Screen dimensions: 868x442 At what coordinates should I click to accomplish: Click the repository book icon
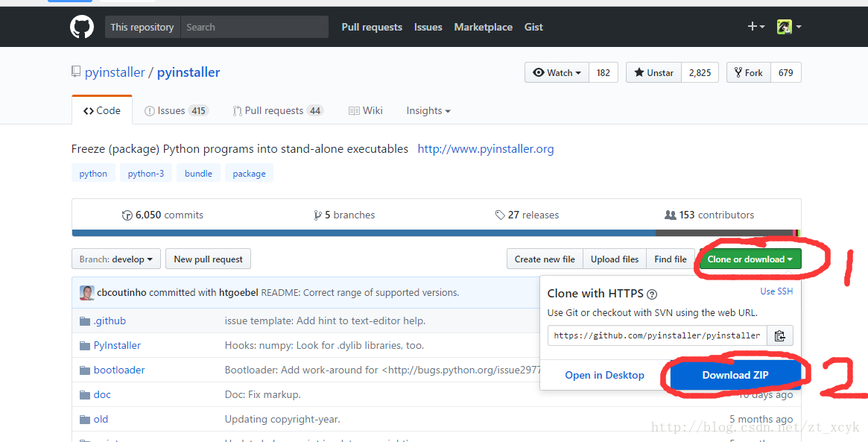tap(76, 72)
